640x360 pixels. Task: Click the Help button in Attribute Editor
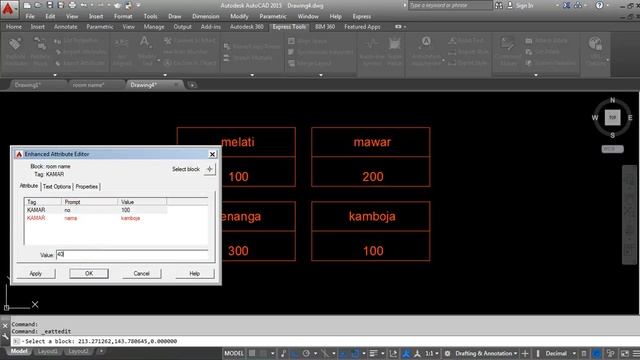(195, 273)
